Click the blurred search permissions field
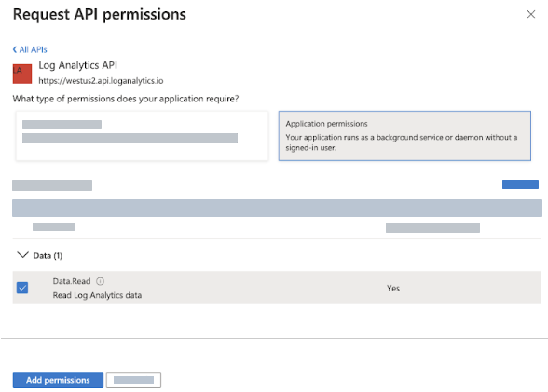548x392 pixels. 277,208
